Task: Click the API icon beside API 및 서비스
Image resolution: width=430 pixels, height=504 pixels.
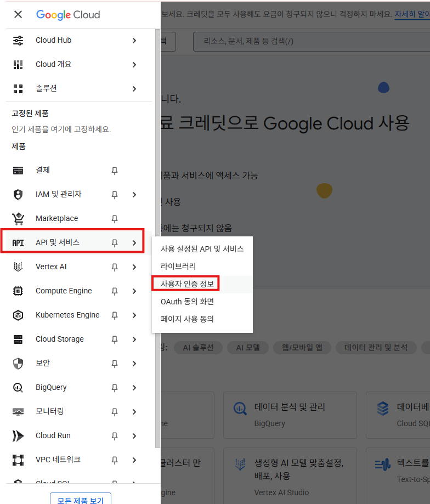Action: tap(18, 243)
